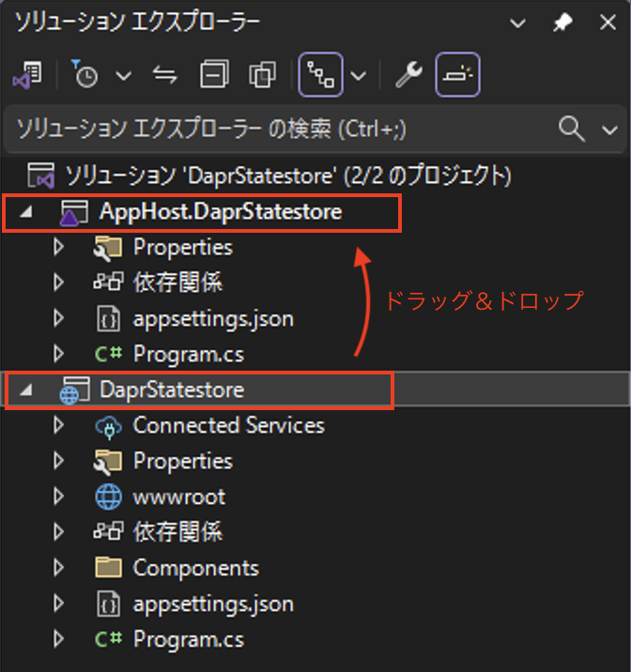
Task: Toggle auto-hide pin for the panel
Action: 562,23
